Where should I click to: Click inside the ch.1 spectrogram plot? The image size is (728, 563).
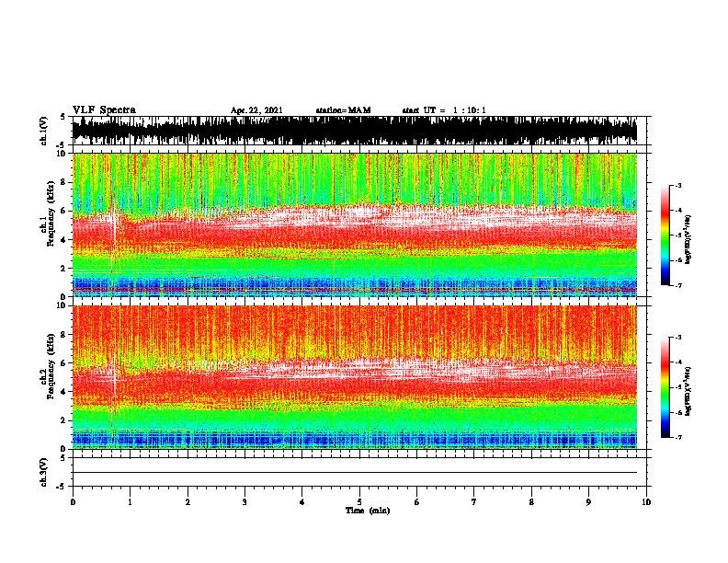tap(355, 224)
